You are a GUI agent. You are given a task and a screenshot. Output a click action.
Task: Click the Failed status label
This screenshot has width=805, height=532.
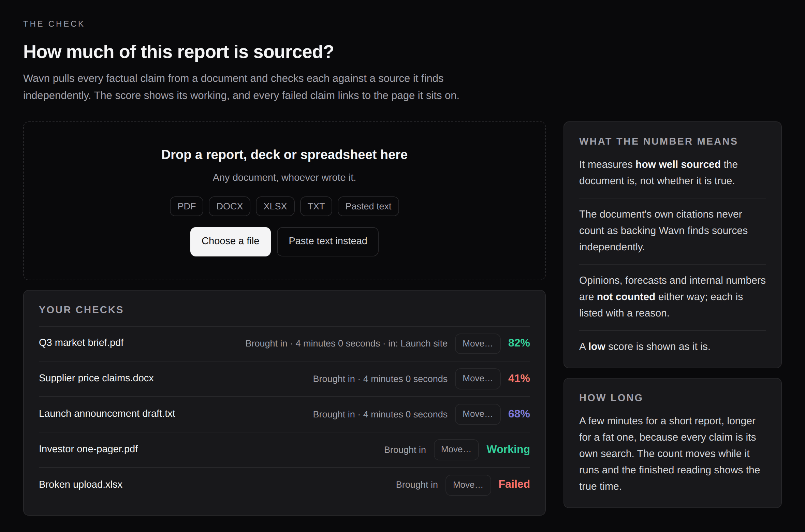[514, 484]
